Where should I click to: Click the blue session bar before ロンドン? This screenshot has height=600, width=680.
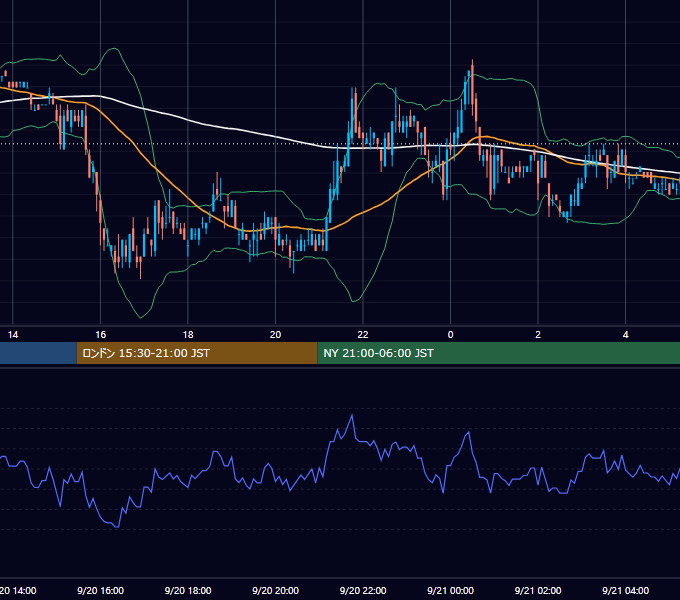pos(38,353)
